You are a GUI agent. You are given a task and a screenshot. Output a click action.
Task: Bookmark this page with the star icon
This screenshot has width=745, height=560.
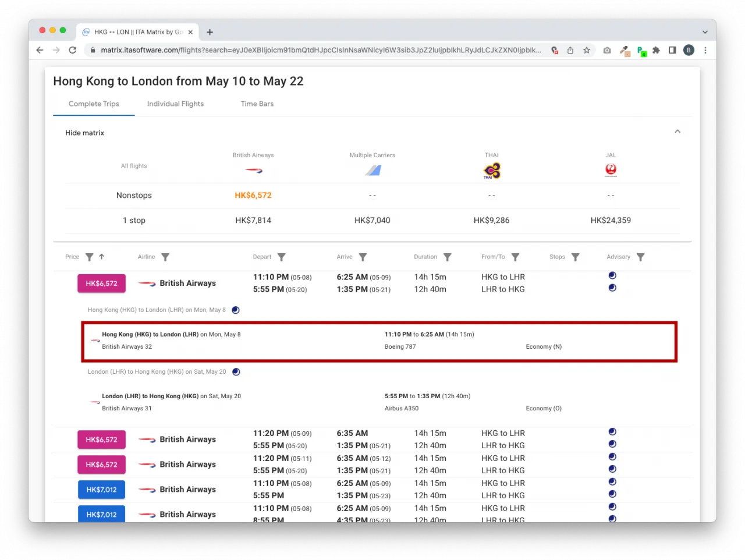[x=587, y=50]
